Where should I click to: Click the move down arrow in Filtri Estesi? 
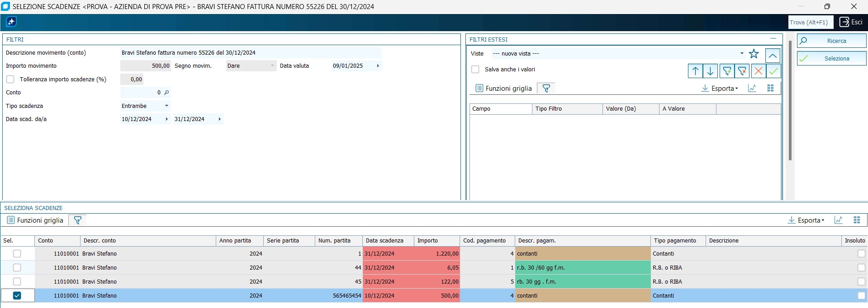point(710,71)
